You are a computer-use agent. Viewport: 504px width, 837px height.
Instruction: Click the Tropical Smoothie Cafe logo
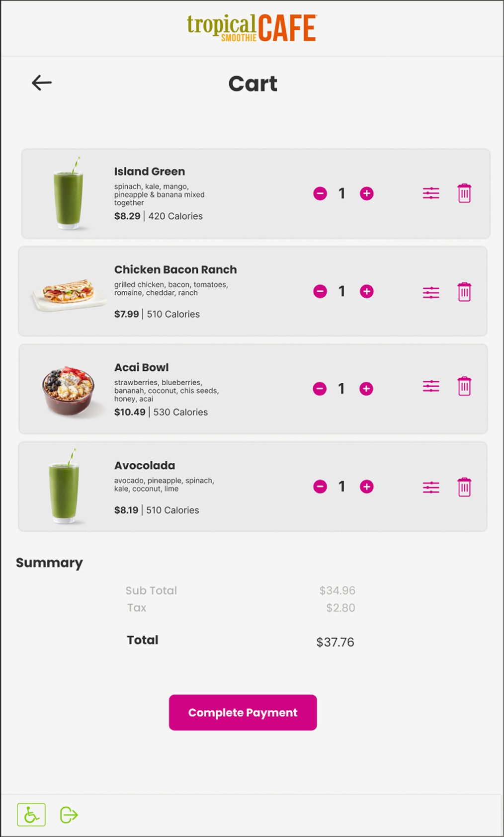pos(252,28)
